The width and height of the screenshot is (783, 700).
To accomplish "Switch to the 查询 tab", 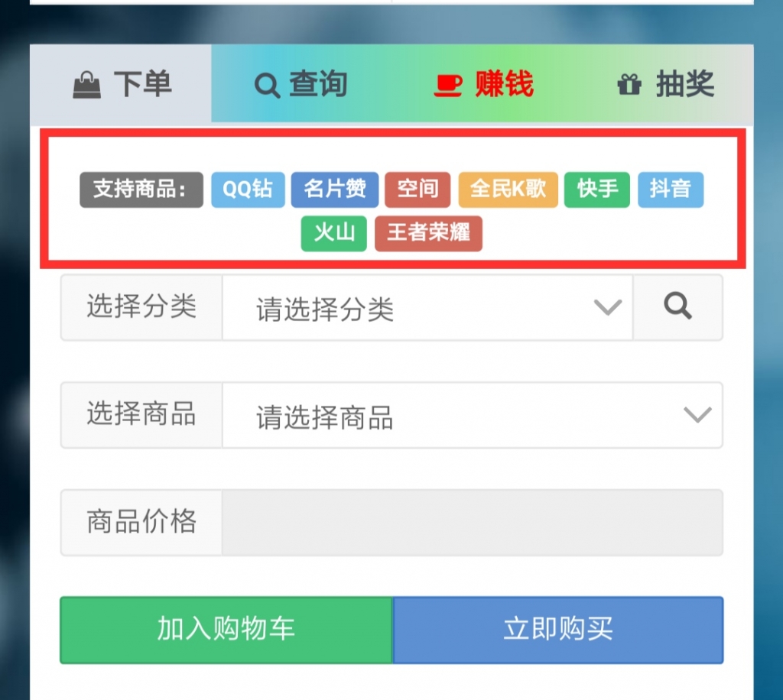I will pos(301,84).
